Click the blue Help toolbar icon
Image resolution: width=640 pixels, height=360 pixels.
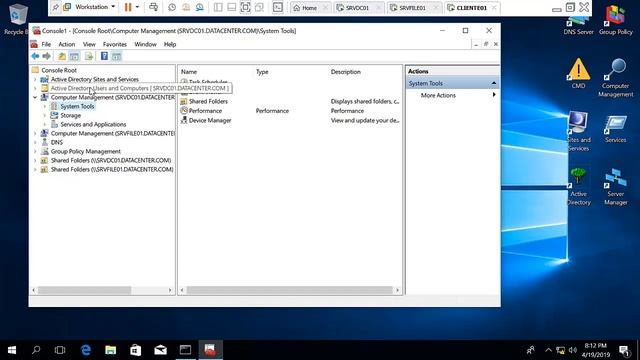pyautogui.click(x=104, y=56)
